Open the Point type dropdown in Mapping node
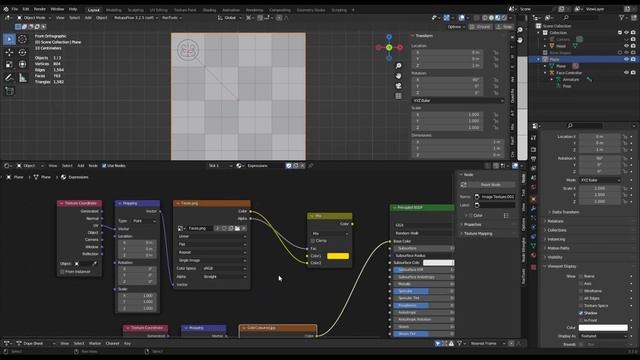Viewport: 640px width, 360px height. click(x=144, y=221)
